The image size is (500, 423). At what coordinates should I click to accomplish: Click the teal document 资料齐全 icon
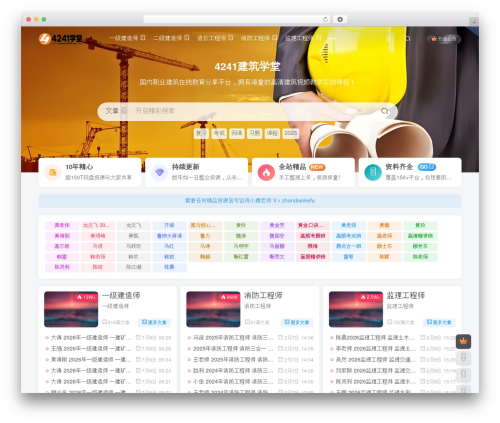373,172
